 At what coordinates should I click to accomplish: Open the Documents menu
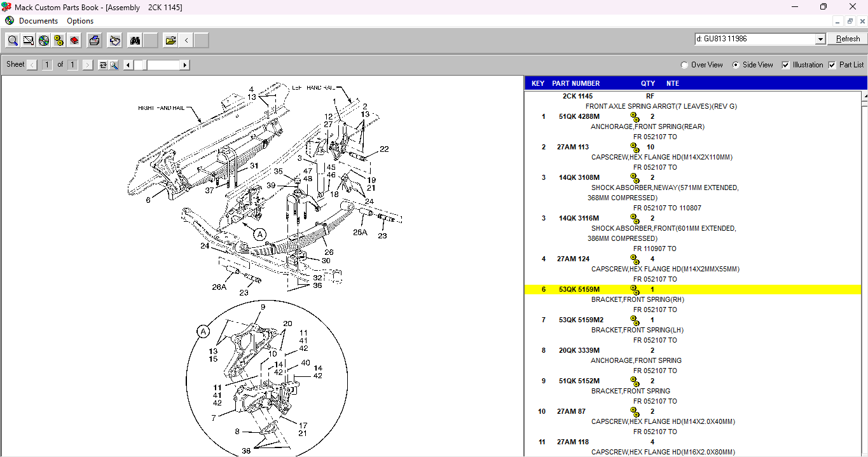tap(38, 21)
